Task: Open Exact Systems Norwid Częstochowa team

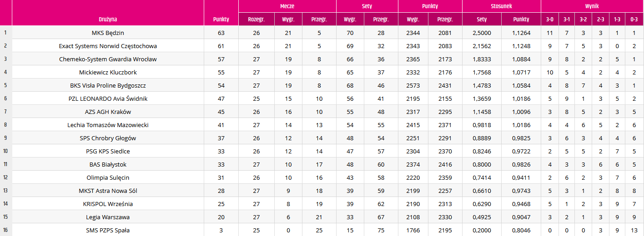Action: pyautogui.click(x=108, y=46)
